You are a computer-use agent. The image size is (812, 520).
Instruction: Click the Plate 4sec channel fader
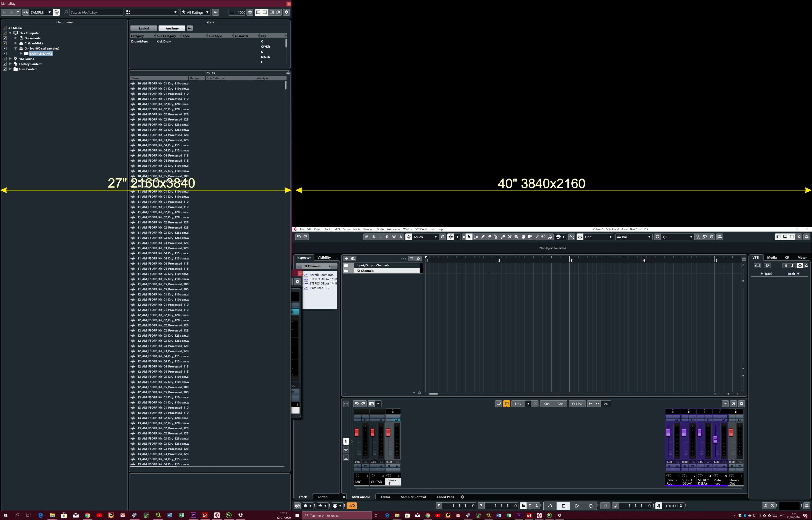tap(715, 439)
